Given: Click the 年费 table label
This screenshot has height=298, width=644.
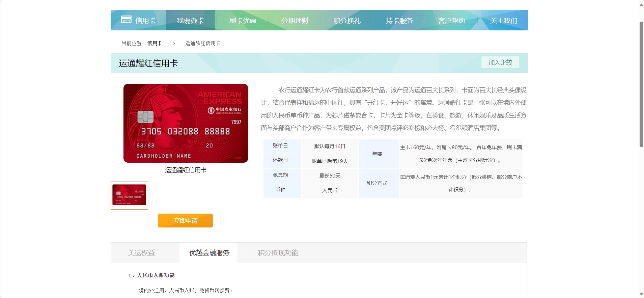Looking at the screenshot, I should click(x=377, y=154).
